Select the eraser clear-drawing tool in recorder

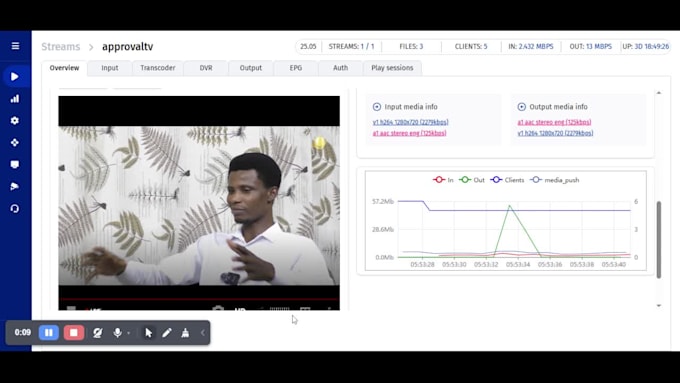[185, 333]
